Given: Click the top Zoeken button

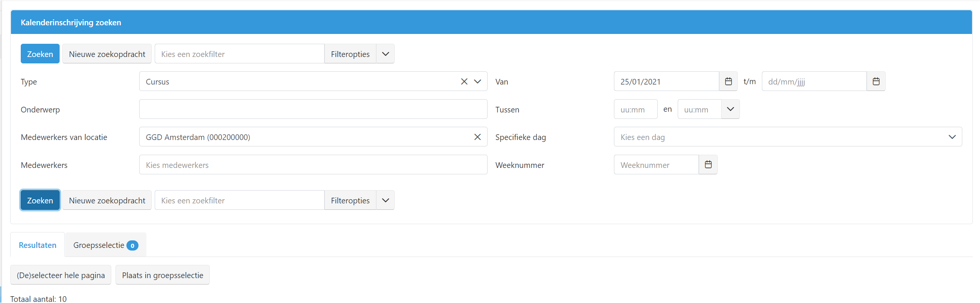Looking at the screenshot, I should 40,54.
